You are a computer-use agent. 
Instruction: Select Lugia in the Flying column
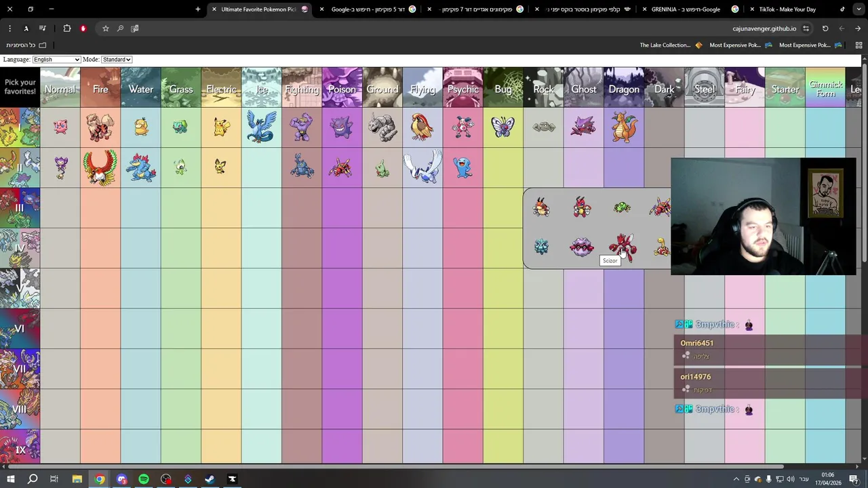tap(422, 167)
